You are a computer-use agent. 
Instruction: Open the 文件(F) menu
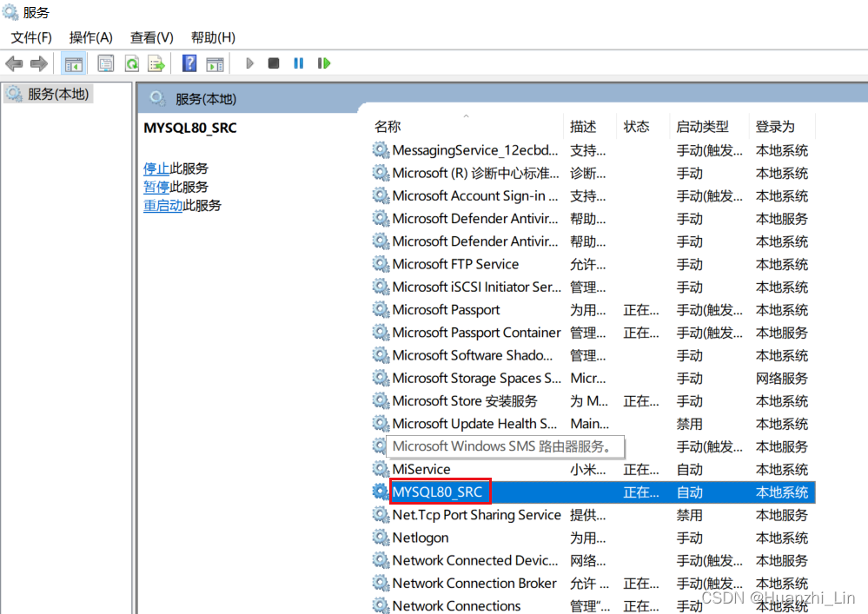[31, 37]
